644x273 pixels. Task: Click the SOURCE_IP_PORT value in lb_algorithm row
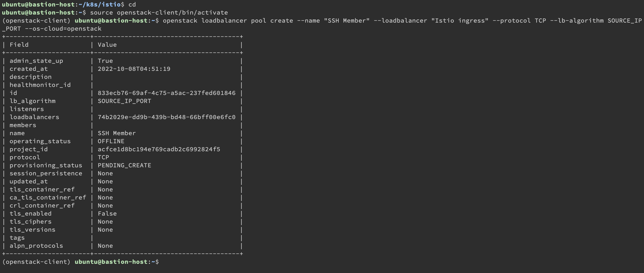pyautogui.click(x=124, y=101)
